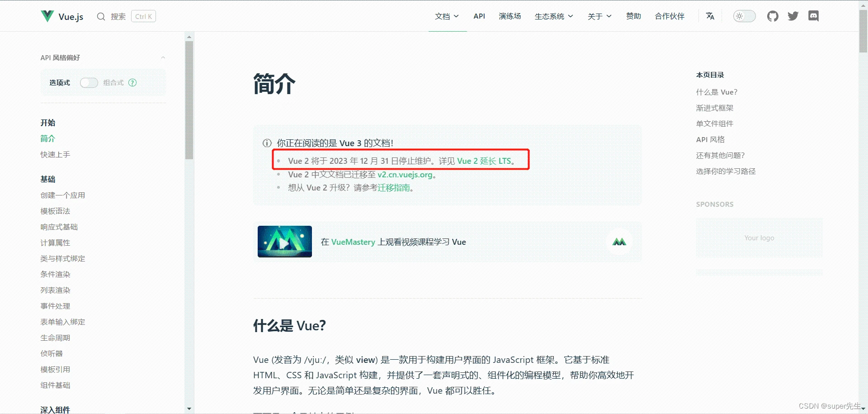Open the 赞助 nav item

[633, 16]
